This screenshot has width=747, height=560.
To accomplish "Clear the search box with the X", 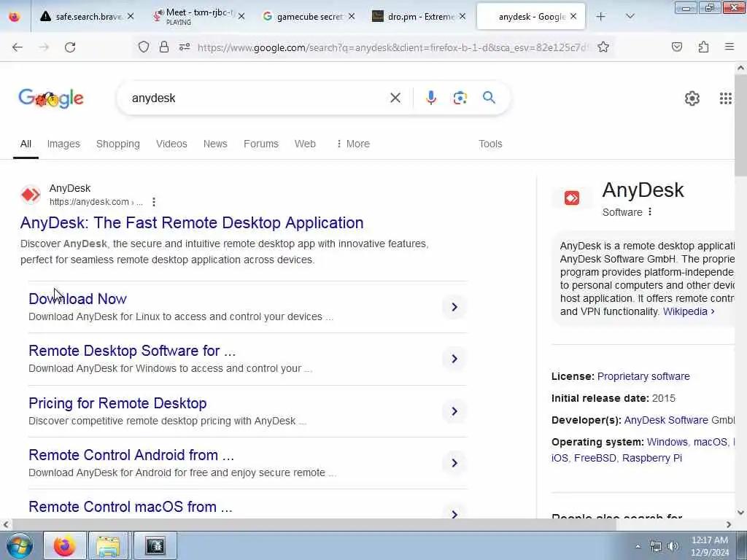I will [395, 98].
